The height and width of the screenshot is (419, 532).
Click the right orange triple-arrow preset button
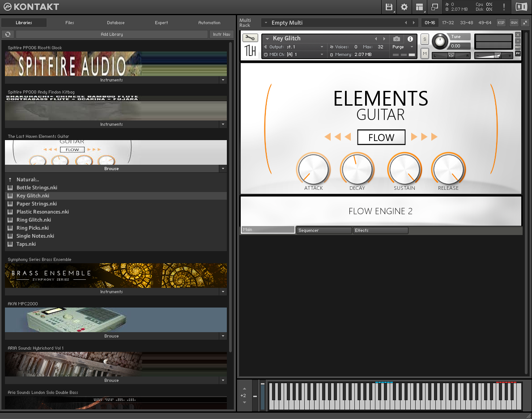coord(424,137)
